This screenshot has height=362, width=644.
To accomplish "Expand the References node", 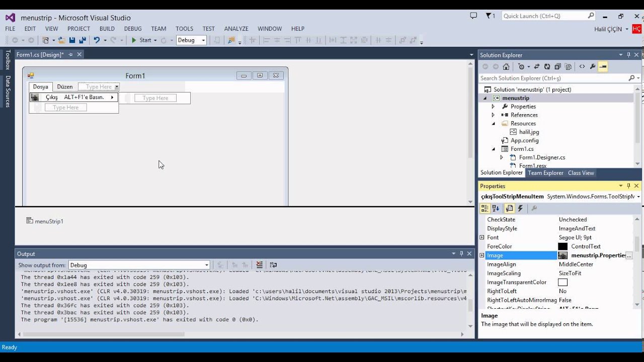I will pyautogui.click(x=493, y=115).
